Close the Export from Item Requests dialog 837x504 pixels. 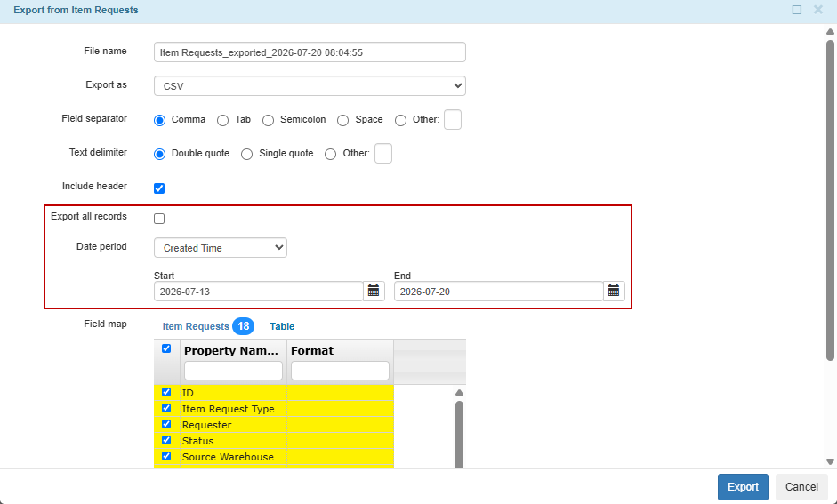click(x=817, y=10)
